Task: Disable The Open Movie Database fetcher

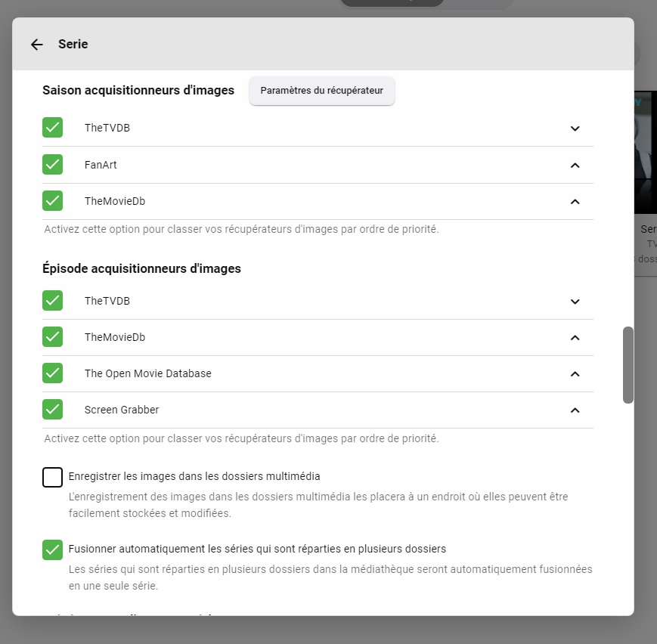Action: tap(53, 373)
